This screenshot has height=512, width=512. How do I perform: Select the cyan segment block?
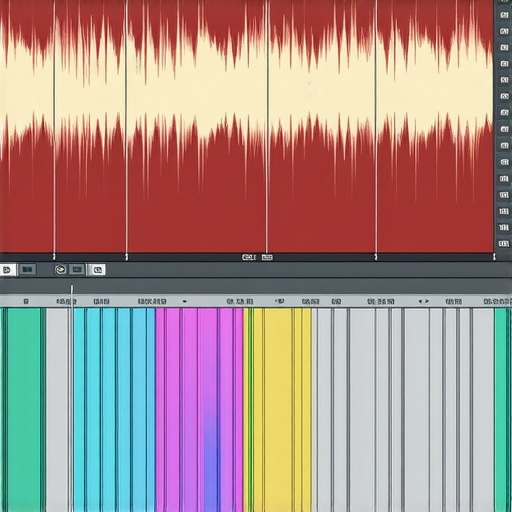coord(114,410)
